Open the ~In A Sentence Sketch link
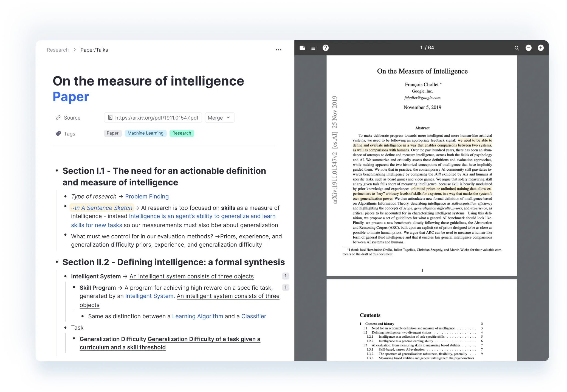Viewport: 567px width, 392px height. coord(101,208)
